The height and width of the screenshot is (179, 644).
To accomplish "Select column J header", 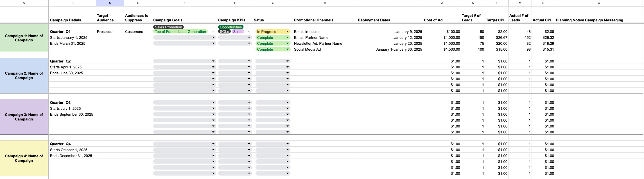I will [x=442, y=3].
